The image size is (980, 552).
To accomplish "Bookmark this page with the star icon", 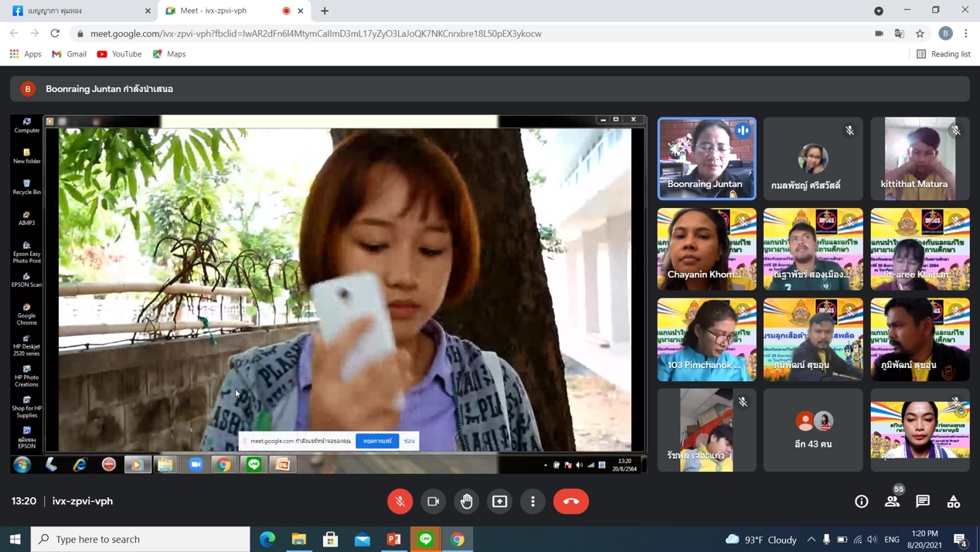I will pos(920,33).
